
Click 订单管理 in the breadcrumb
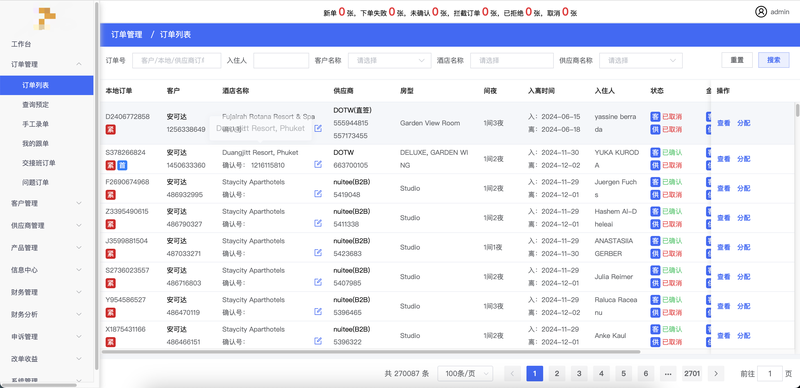coord(127,35)
